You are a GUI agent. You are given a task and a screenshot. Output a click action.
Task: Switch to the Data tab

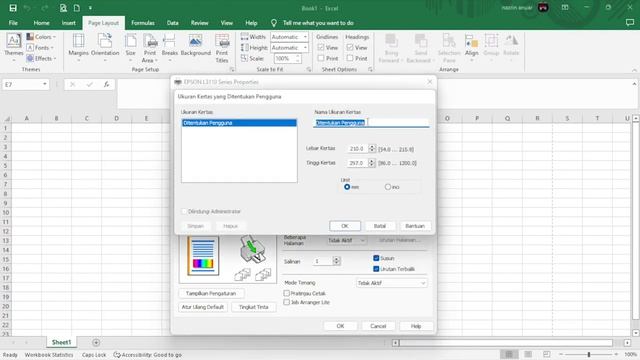pyautogui.click(x=173, y=23)
